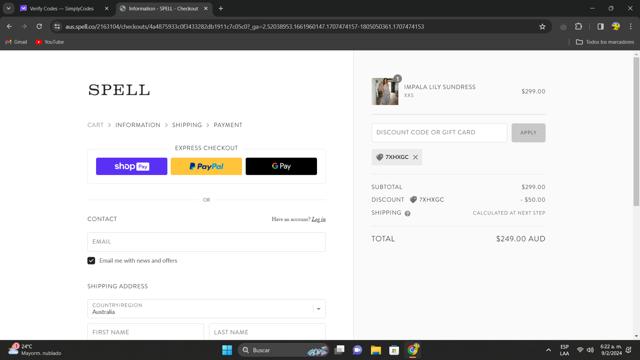The height and width of the screenshot is (360, 640).
Task: Click the Log in link
Action: 318,219
